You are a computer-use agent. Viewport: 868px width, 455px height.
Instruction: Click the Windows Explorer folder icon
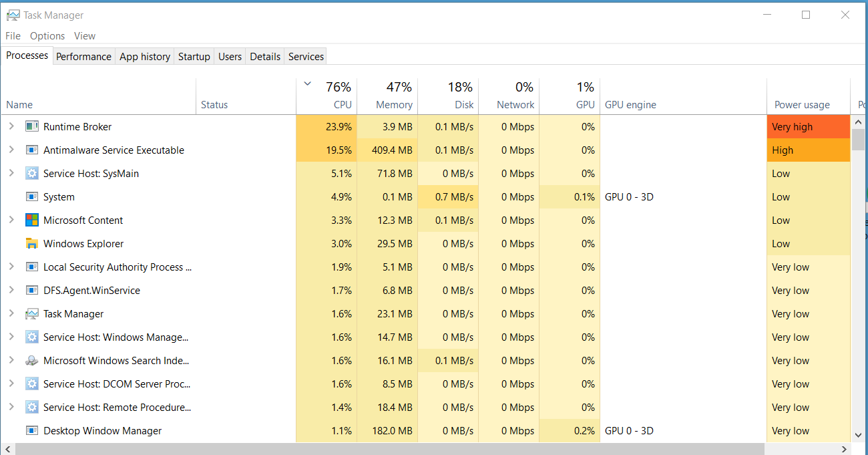pyautogui.click(x=32, y=243)
